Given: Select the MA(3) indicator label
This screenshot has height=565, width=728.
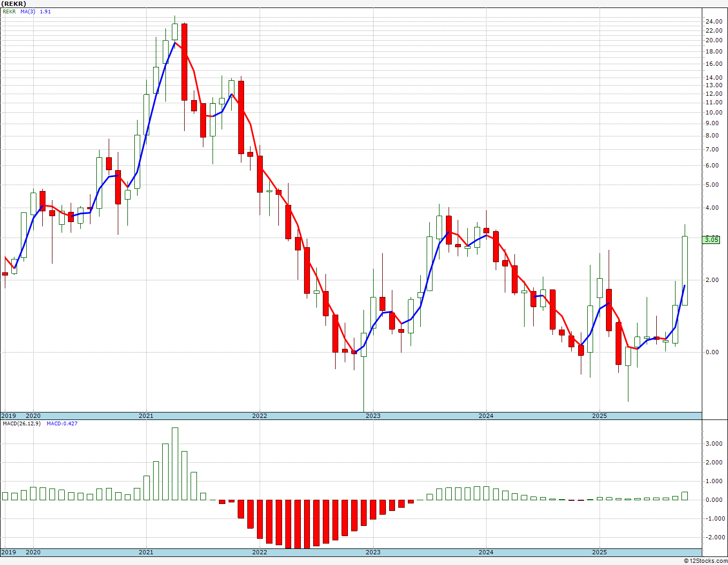Looking at the screenshot, I should (28, 11).
